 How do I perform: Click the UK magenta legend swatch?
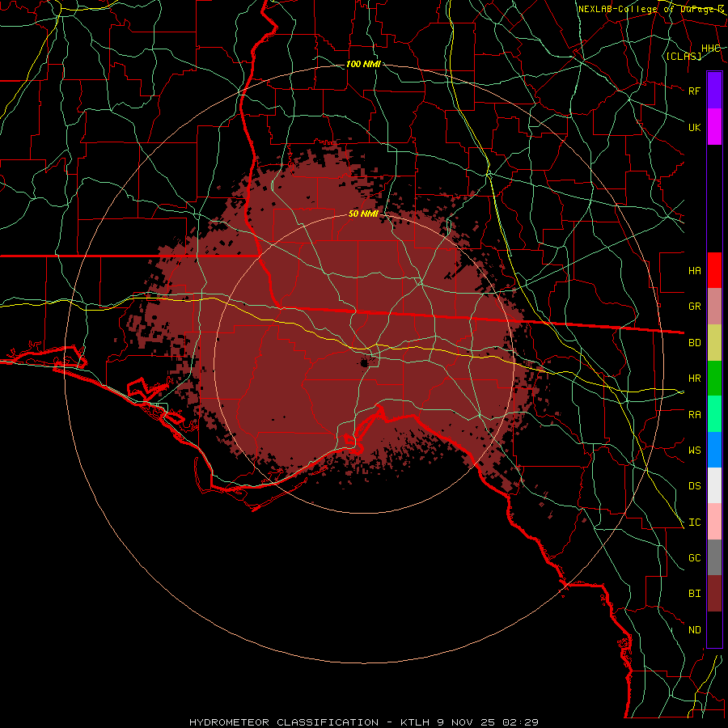point(714,127)
